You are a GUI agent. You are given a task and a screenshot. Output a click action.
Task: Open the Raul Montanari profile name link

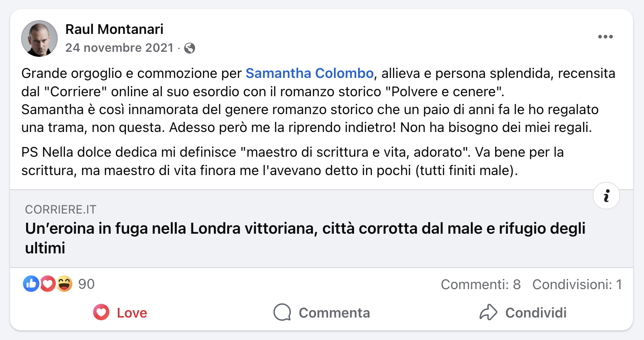tap(115, 29)
